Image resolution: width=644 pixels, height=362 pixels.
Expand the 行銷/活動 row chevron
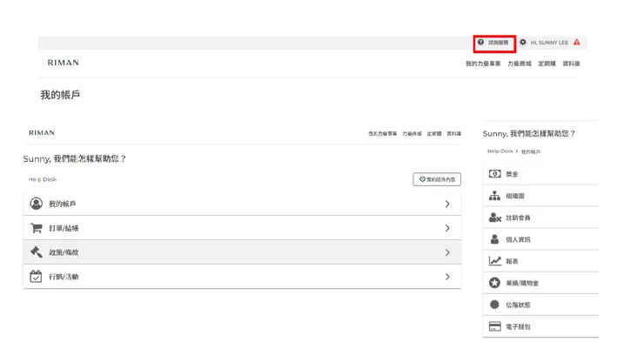[x=447, y=277]
